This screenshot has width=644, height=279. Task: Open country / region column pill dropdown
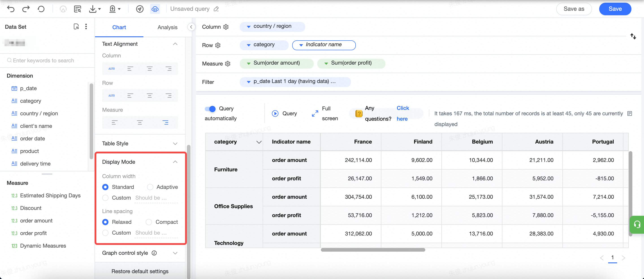[249, 27]
